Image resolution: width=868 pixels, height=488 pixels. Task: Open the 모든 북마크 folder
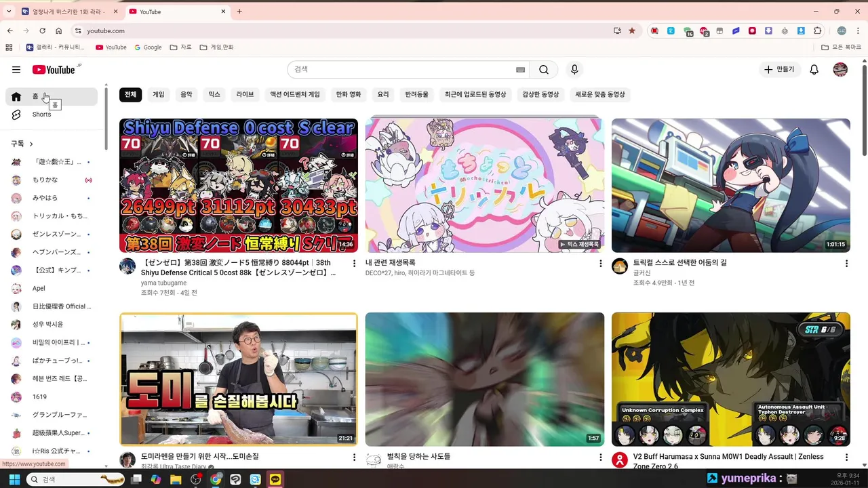click(x=841, y=47)
